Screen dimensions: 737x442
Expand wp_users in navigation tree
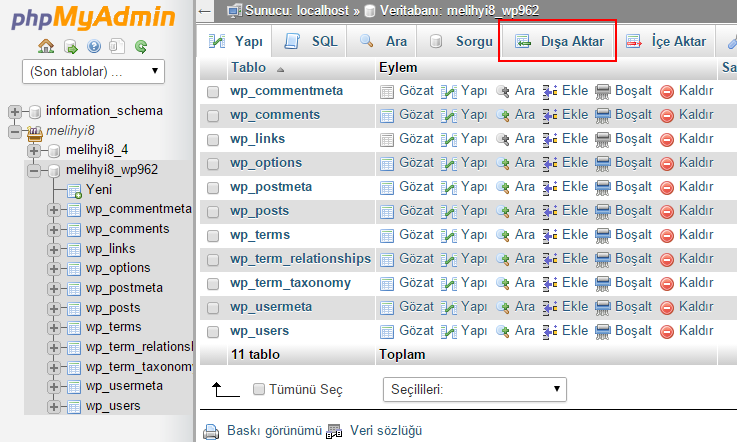click(54, 407)
